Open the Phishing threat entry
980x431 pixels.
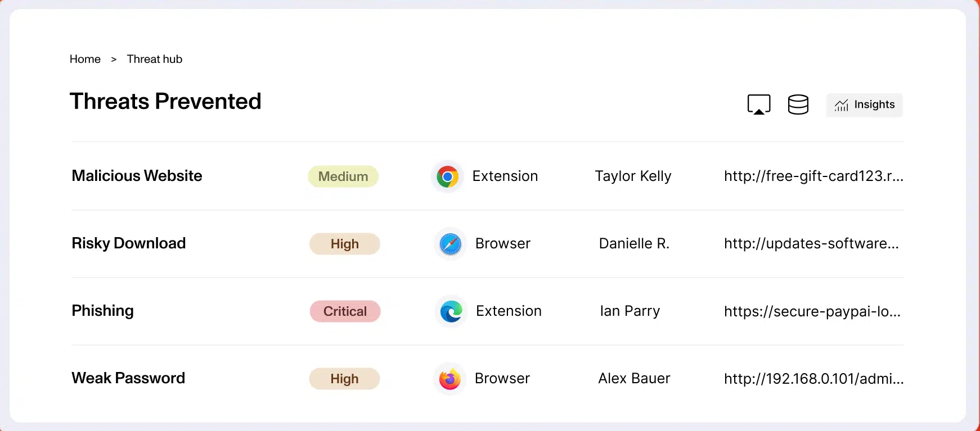102,311
